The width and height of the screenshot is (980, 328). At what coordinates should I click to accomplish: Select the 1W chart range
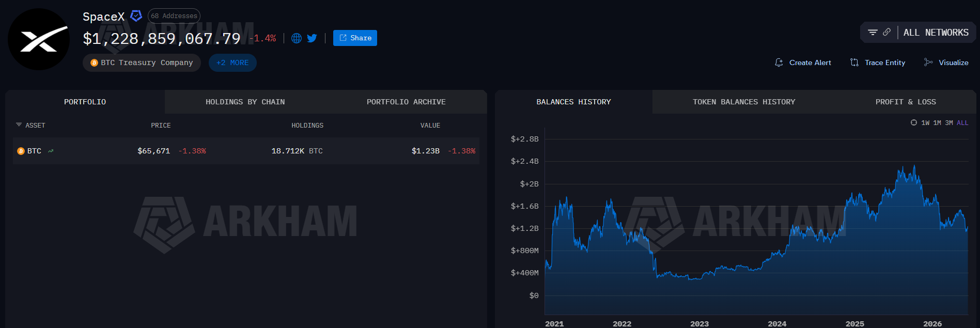pos(925,123)
